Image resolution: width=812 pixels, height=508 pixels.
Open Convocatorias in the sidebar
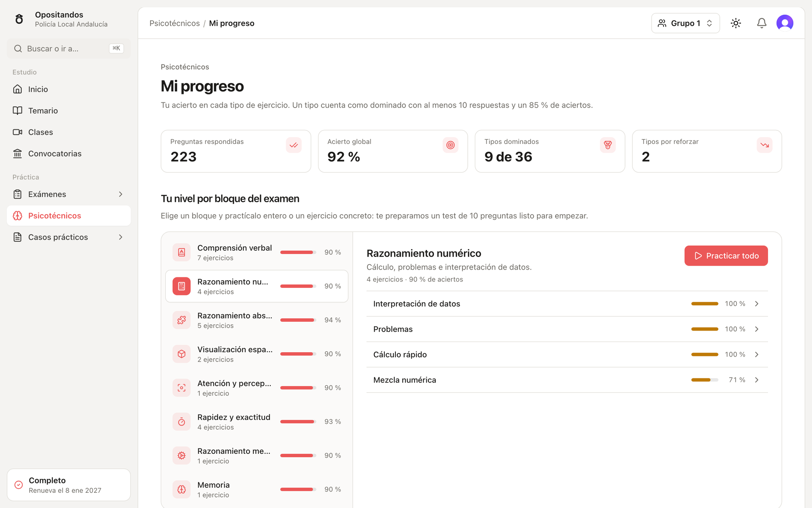point(69,154)
